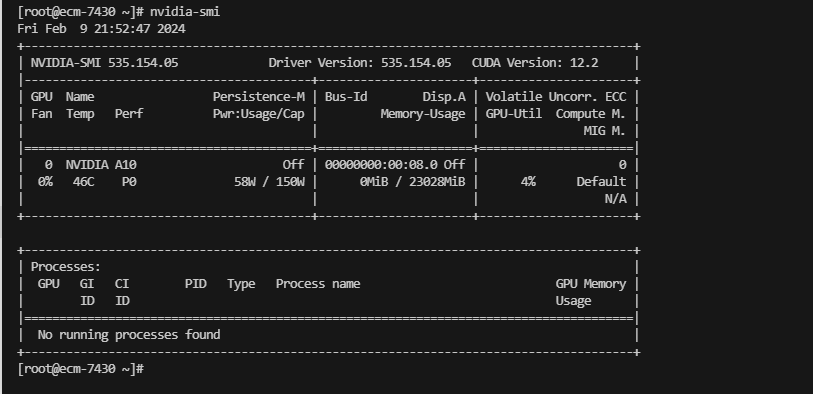Viewport: 813px width, 394px height.
Task: Click the nvidia-smi command text
Action: (x=185, y=11)
